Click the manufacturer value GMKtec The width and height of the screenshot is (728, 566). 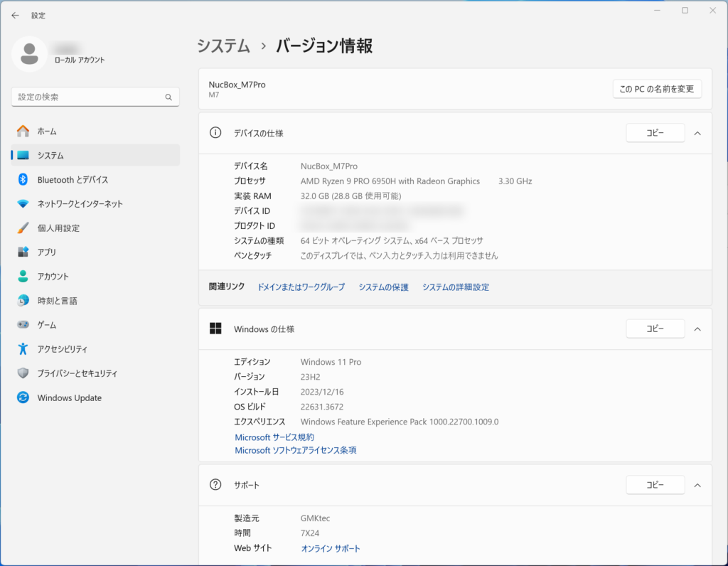click(315, 518)
